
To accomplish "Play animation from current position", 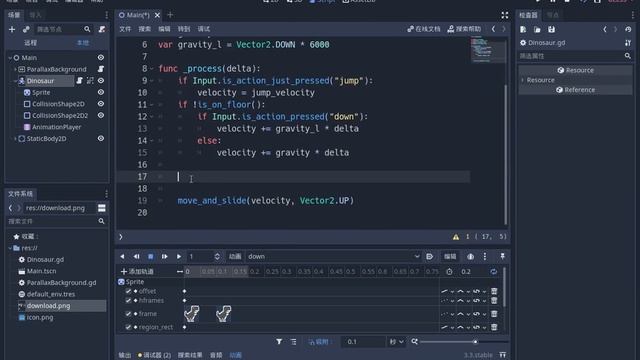I will click(179, 256).
